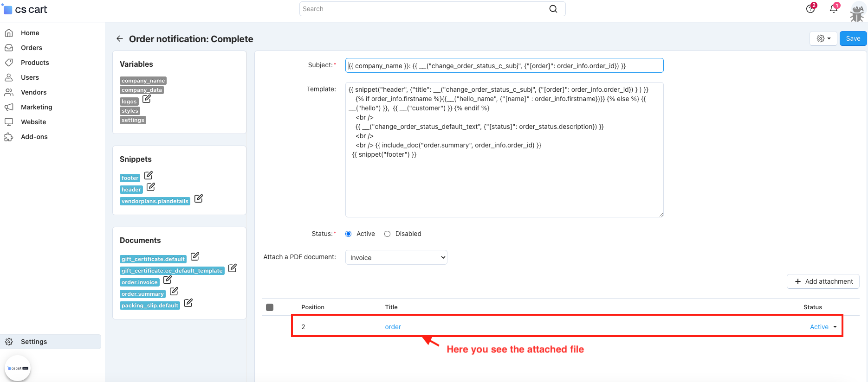The height and width of the screenshot is (382, 868).
Task: Click the Vendors sidebar people icon
Action: [9, 92]
